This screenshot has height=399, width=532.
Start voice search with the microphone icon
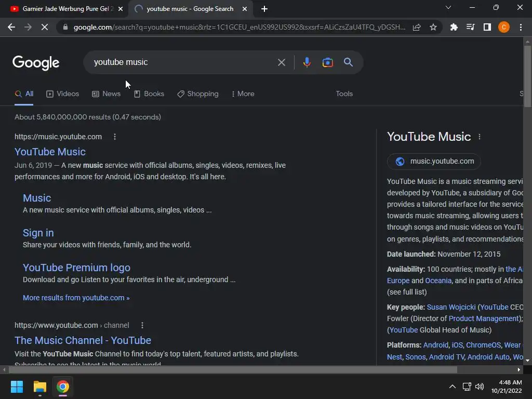pos(307,62)
